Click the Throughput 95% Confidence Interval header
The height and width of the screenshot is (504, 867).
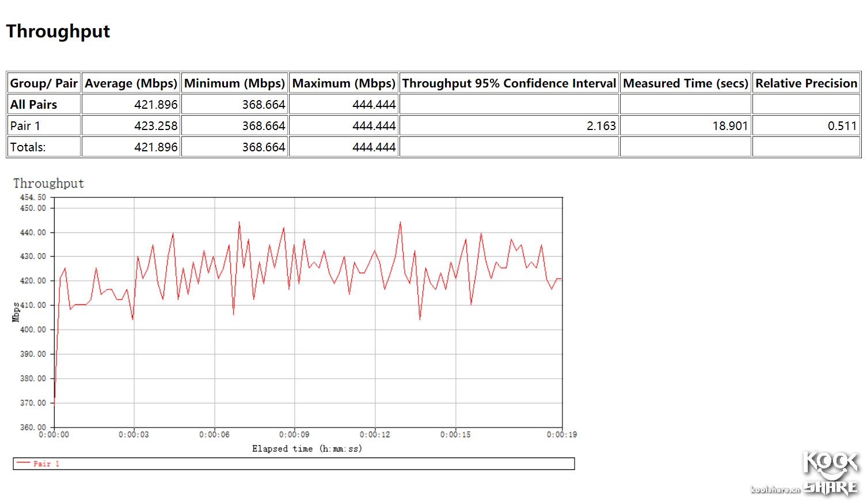(x=509, y=83)
